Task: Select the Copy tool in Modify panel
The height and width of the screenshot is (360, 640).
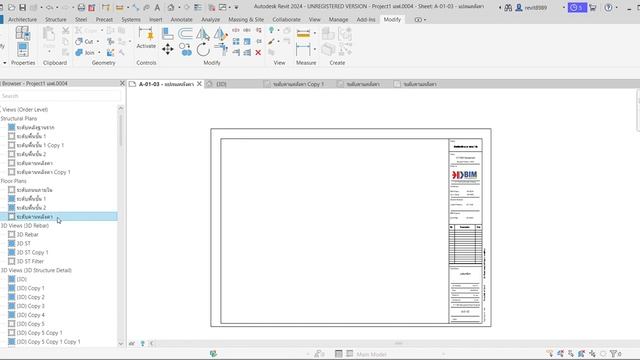Action: pos(186,50)
